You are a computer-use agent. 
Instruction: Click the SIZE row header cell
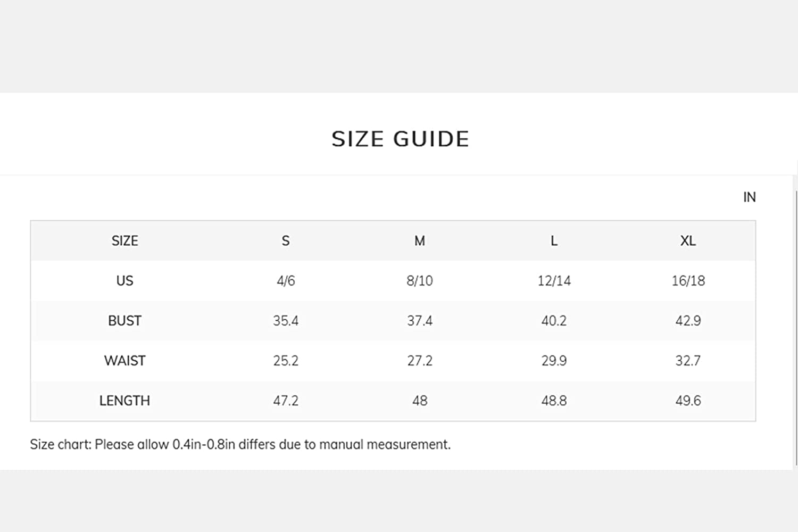[x=124, y=241]
